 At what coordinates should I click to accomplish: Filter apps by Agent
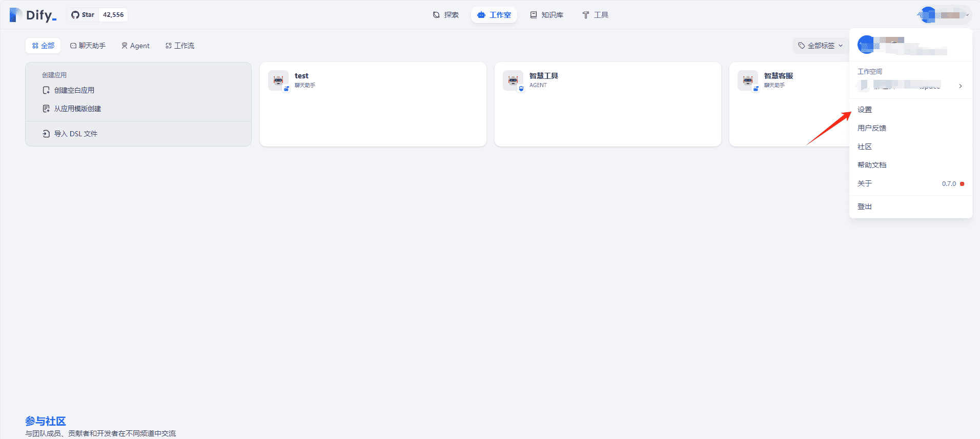(135, 46)
